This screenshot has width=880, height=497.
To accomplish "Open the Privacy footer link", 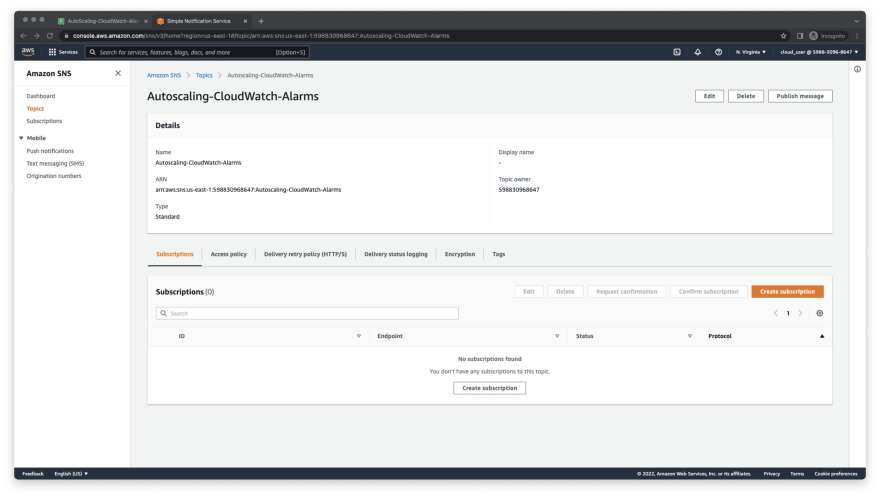I will coord(771,474).
